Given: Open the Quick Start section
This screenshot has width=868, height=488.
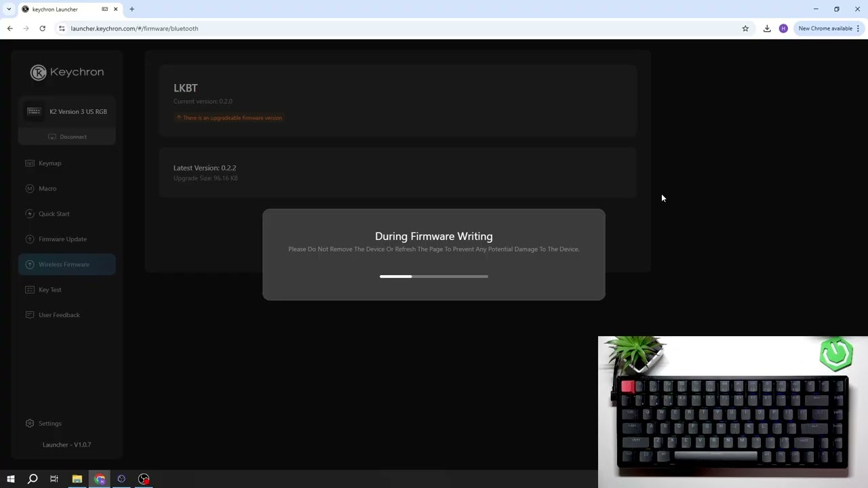Looking at the screenshot, I should pyautogui.click(x=67, y=213).
